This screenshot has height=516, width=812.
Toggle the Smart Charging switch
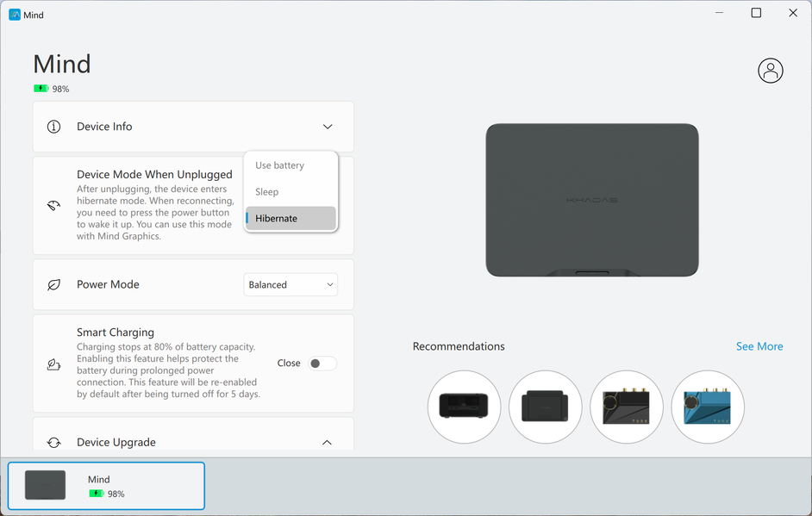pyautogui.click(x=322, y=364)
